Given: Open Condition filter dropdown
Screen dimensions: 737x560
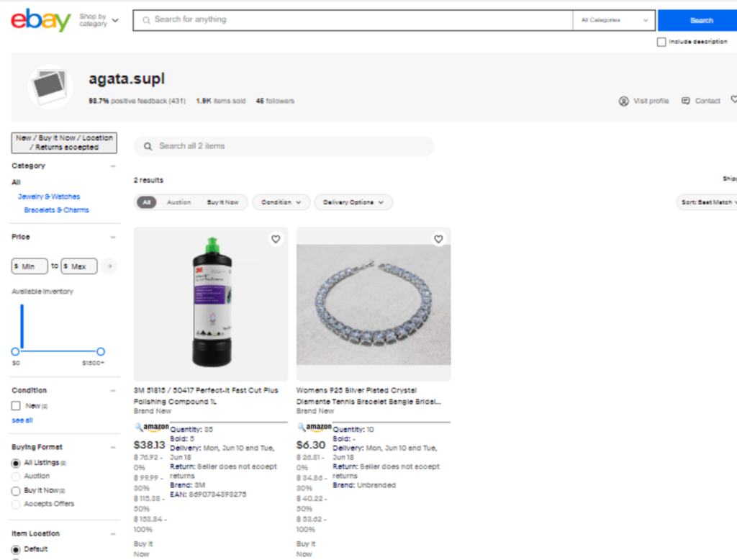Looking at the screenshot, I should 281,202.
